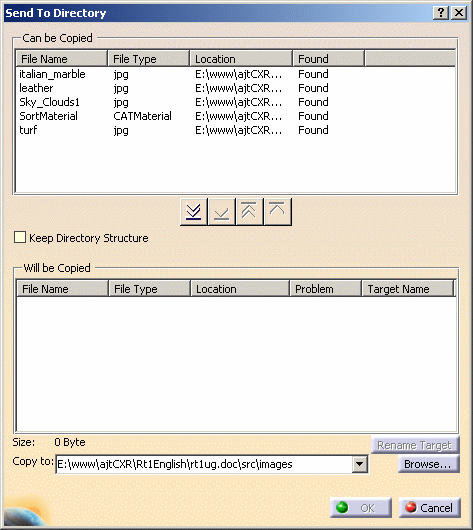Click the Target Name column header
The width and height of the screenshot is (473, 530).
pyautogui.click(x=408, y=289)
